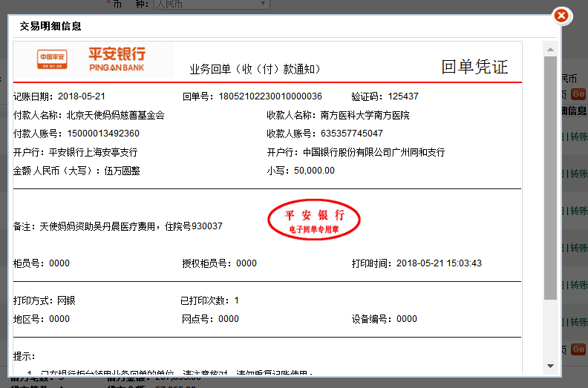Click the 回单号 18052102230010000036
This screenshot has width=588, height=388.
252,96
